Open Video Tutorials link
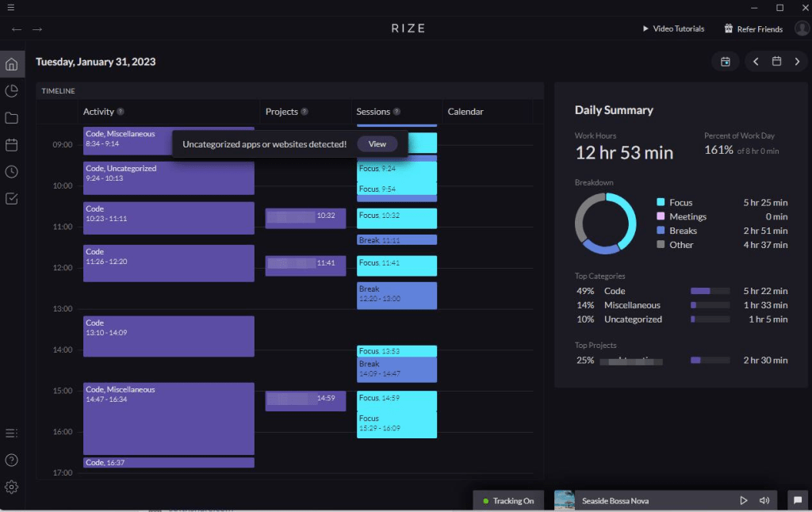 click(x=672, y=29)
